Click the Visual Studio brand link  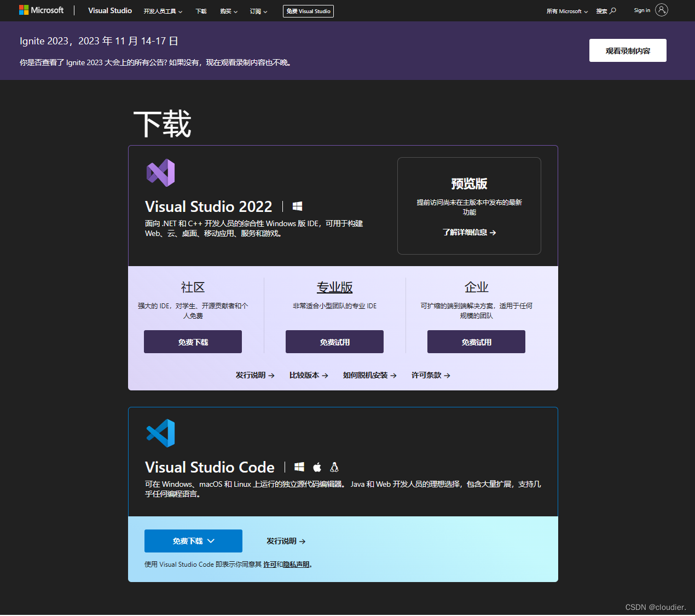(x=110, y=10)
